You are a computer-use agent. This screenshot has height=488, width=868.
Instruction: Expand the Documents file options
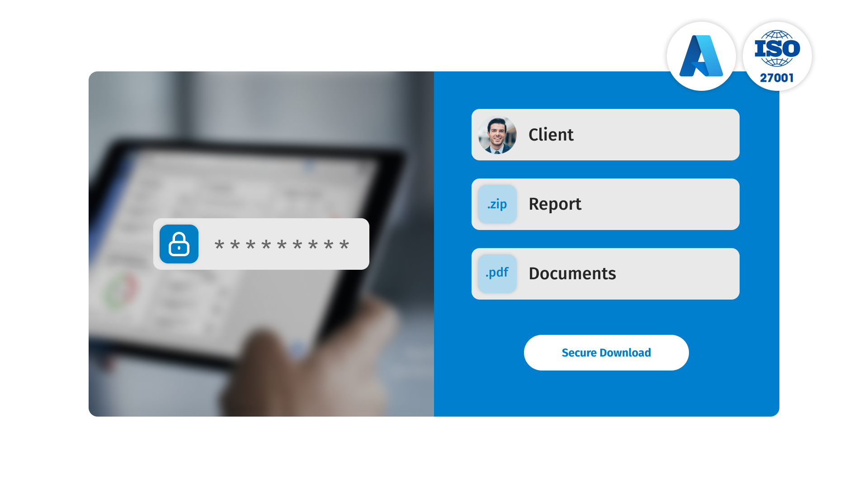coord(605,273)
